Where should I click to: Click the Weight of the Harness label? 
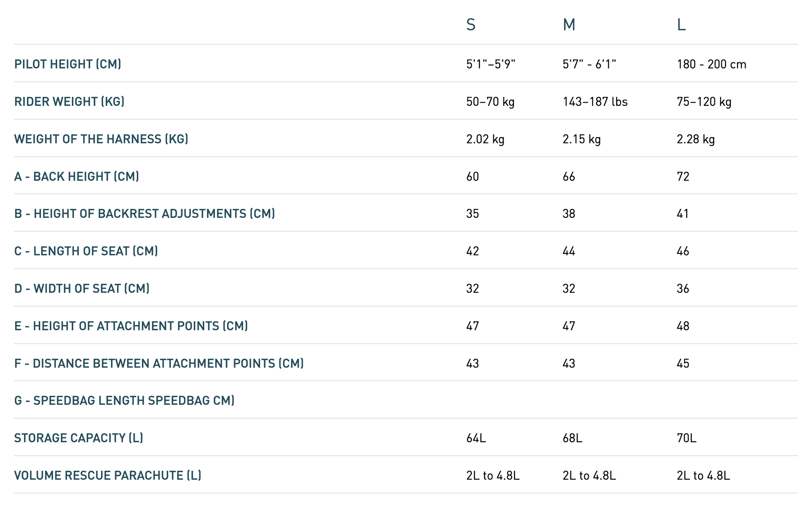coord(101,139)
